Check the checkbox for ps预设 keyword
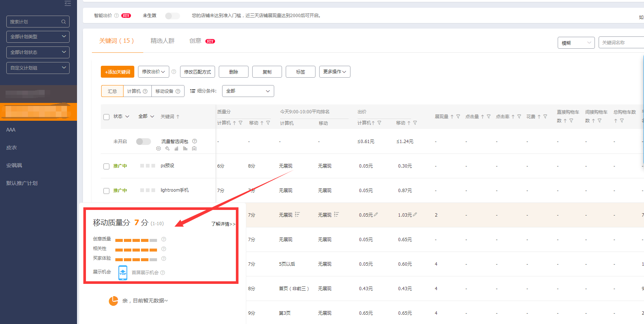This screenshot has height=324, width=644. click(106, 166)
